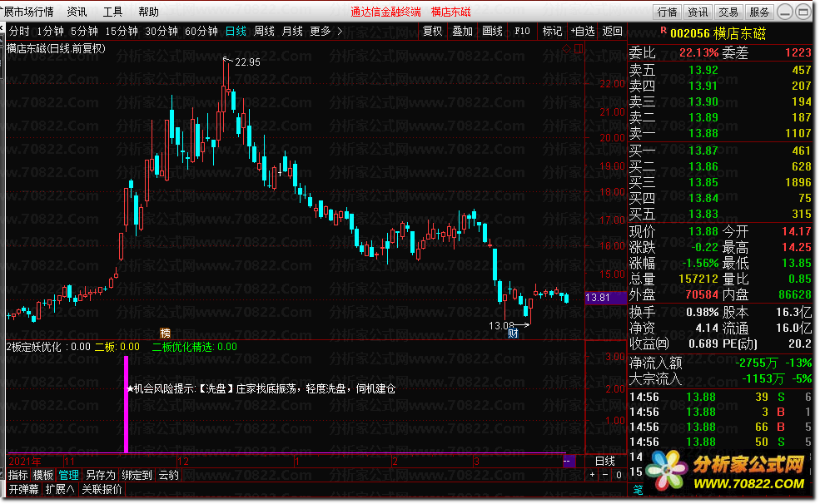The width and height of the screenshot is (820, 504).
Task: Click the 管理 tab at bottom
Action: click(68, 475)
